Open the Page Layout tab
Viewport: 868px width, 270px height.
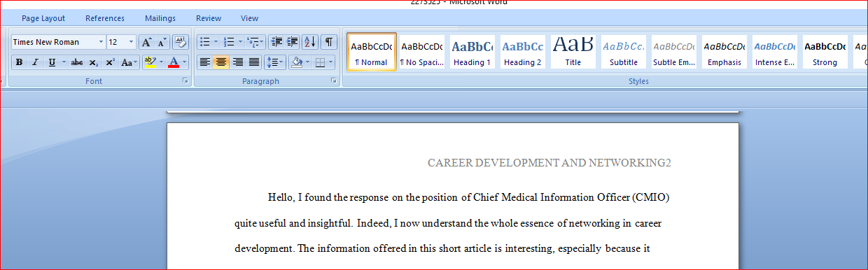pyautogui.click(x=43, y=18)
